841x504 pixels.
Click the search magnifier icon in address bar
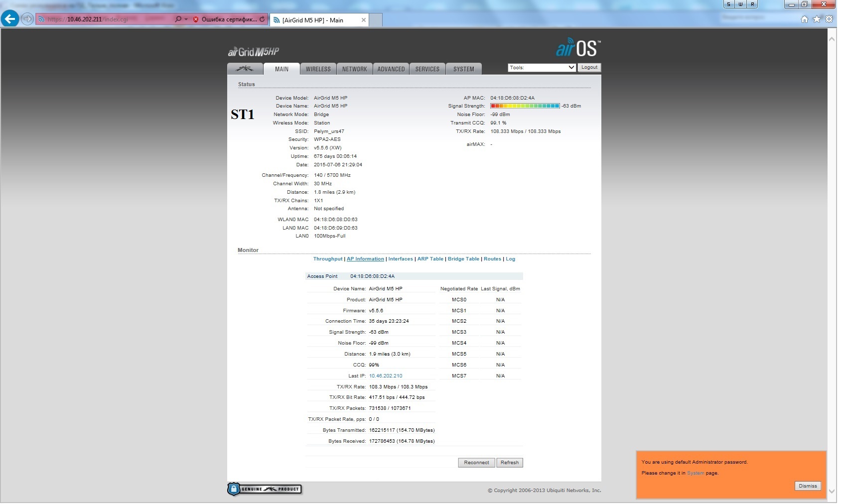pos(178,19)
